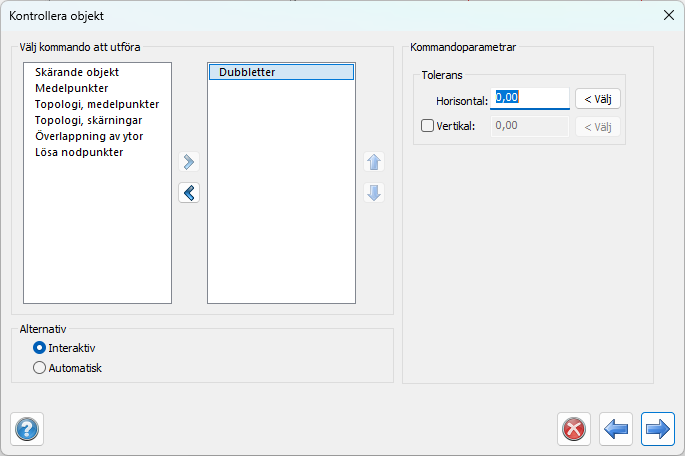The width and height of the screenshot is (685, 456).
Task: Click the Välj button beside Horisontal
Action: coord(597,99)
